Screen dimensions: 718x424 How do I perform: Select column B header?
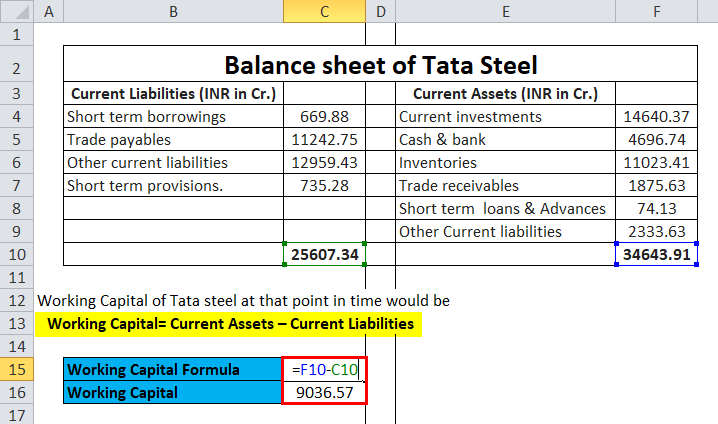[174, 11]
